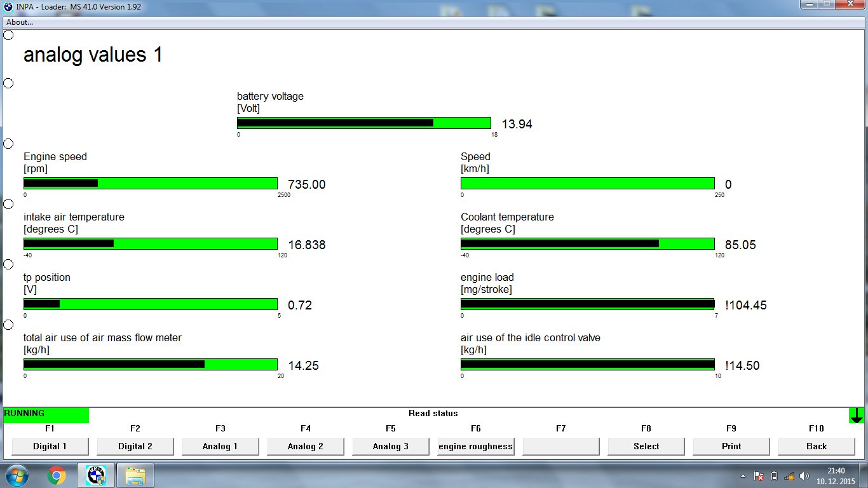Click the battery voltage bar gauge
Screen dimensions: 868x488
click(363, 123)
